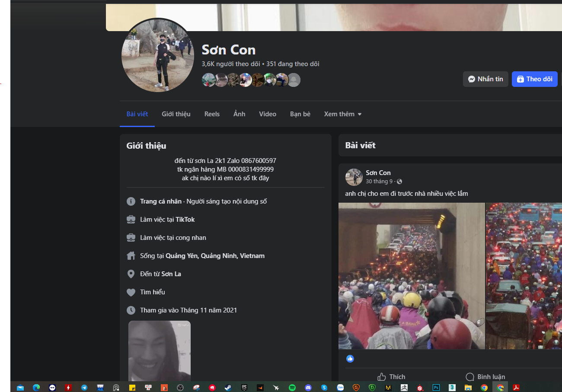
Task: Go to the Bạn bè tab
Action: [x=300, y=114]
